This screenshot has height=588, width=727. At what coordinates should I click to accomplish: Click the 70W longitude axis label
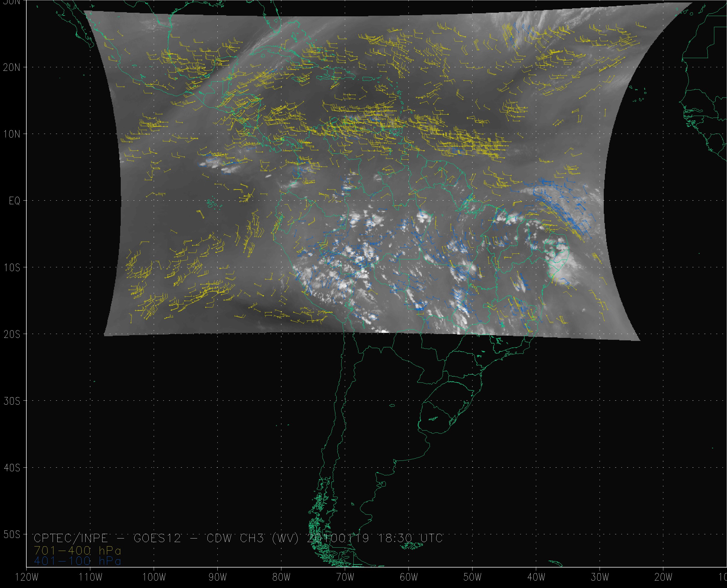click(x=345, y=577)
